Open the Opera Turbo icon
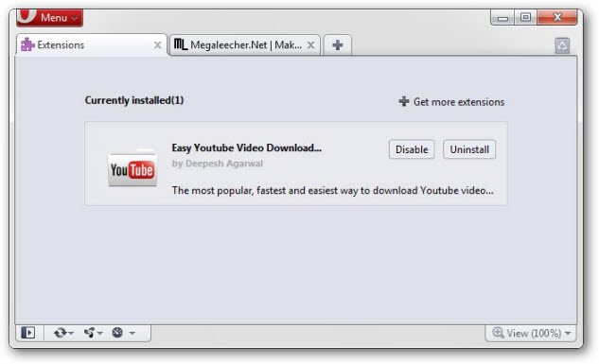This screenshot has height=364, width=599. [x=117, y=333]
